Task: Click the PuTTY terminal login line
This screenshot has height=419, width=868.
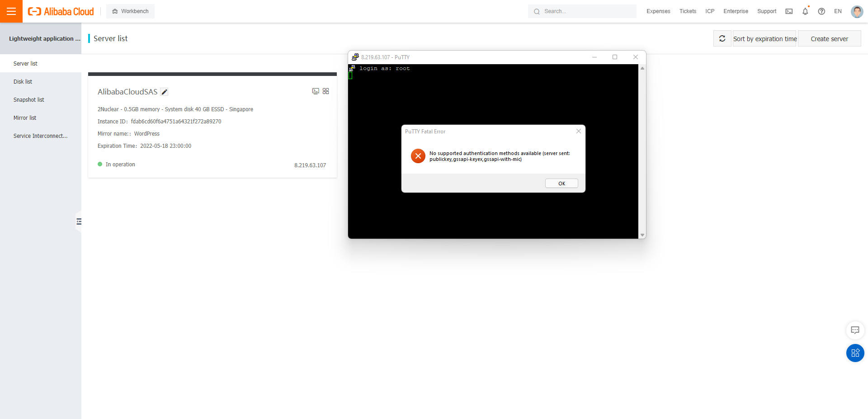Action: coord(385,68)
